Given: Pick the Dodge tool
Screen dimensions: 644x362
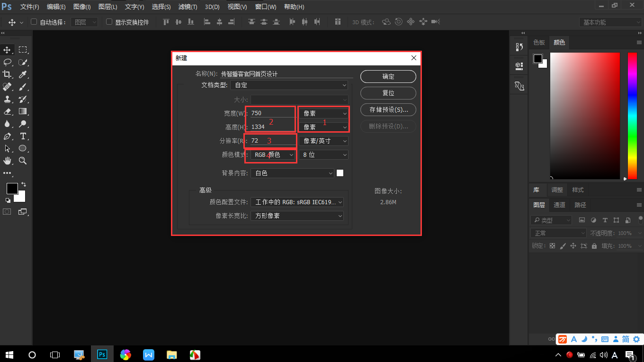Looking at the screenshot, I should 22,124.
